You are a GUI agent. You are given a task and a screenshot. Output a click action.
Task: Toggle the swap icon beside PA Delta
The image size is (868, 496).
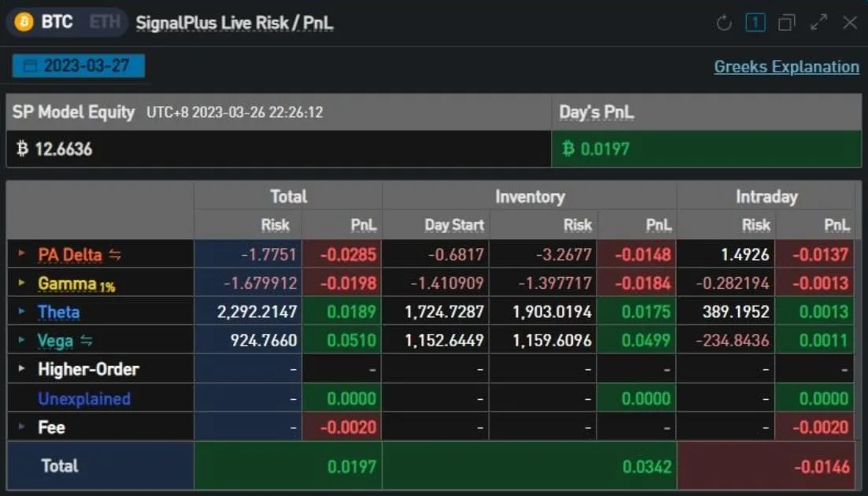(x=115, y=254)
